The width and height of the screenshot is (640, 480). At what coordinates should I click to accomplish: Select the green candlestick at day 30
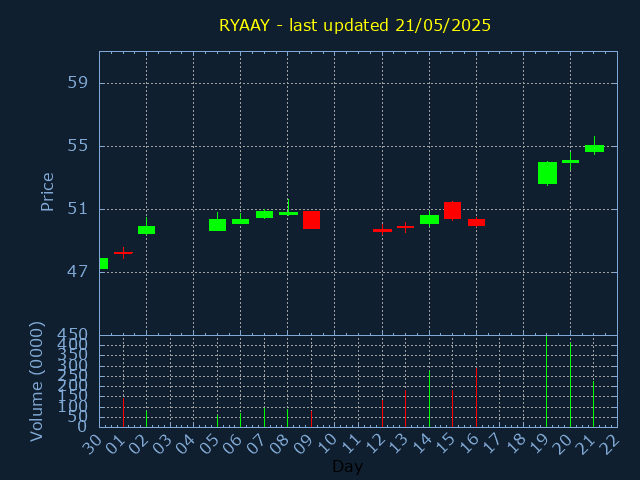click(104, 264)
